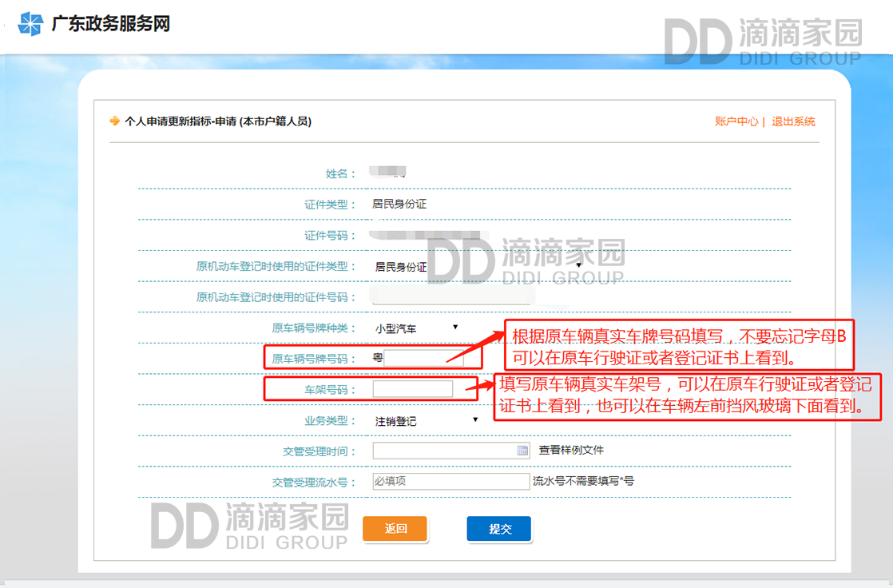Click the 流水号不需要填写*号 hint text

583,481
